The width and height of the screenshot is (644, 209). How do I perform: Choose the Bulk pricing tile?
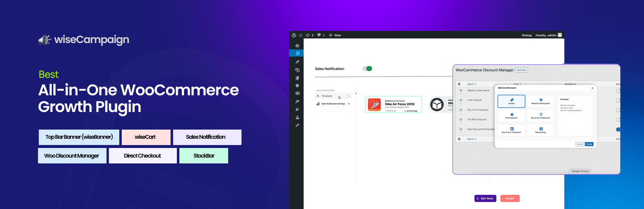pos(541,130)
